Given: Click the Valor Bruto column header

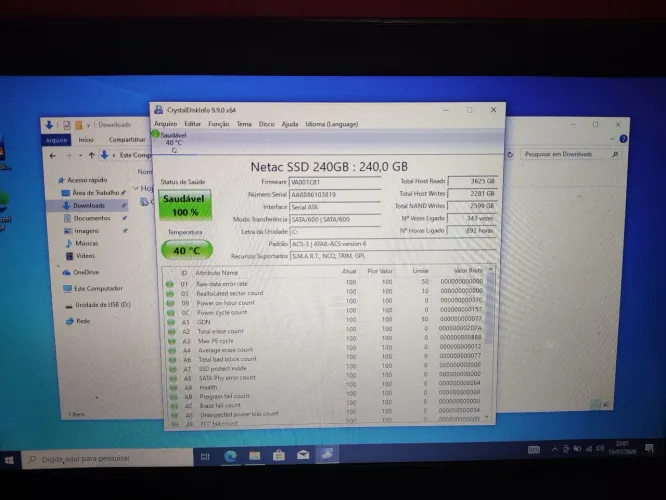Looking at the screenshot, I should (x=468, y=270).
